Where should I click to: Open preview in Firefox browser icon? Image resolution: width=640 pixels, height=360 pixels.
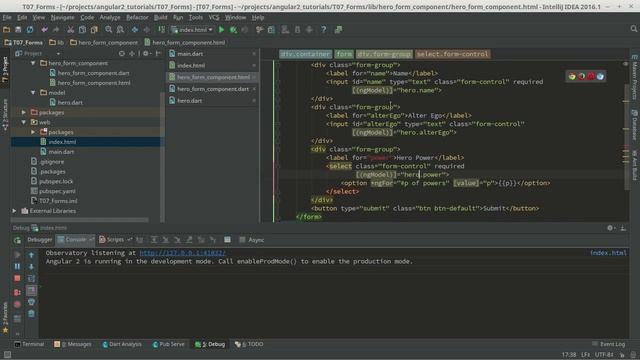(581, 76)
